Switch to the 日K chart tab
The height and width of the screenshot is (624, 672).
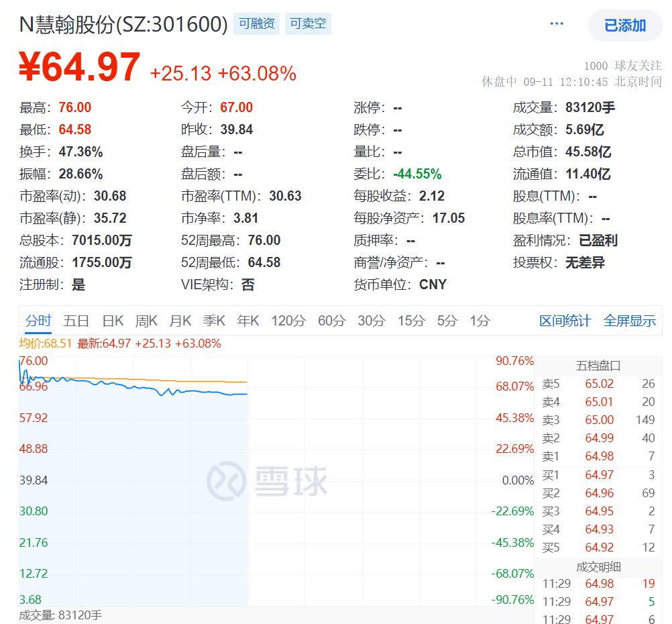(x=112, y=321)
